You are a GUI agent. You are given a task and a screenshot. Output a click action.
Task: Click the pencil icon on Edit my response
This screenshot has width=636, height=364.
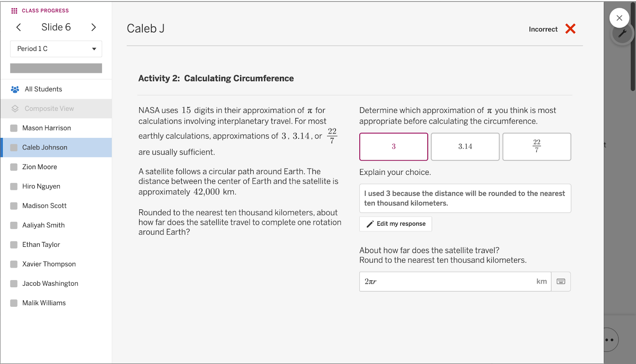370,224
